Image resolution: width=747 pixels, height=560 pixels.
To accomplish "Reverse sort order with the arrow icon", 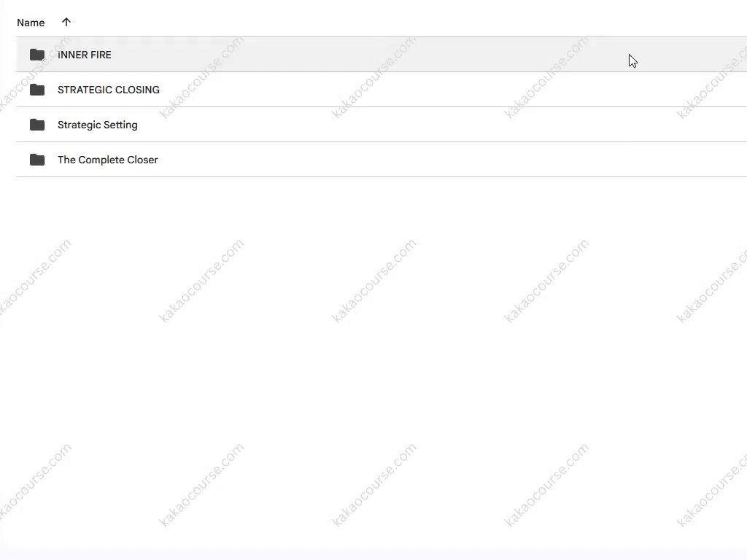I will tap(66, 22).
